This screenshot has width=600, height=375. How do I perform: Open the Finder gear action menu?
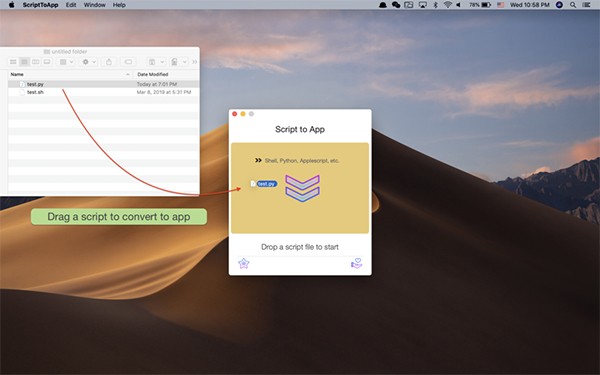89,62
